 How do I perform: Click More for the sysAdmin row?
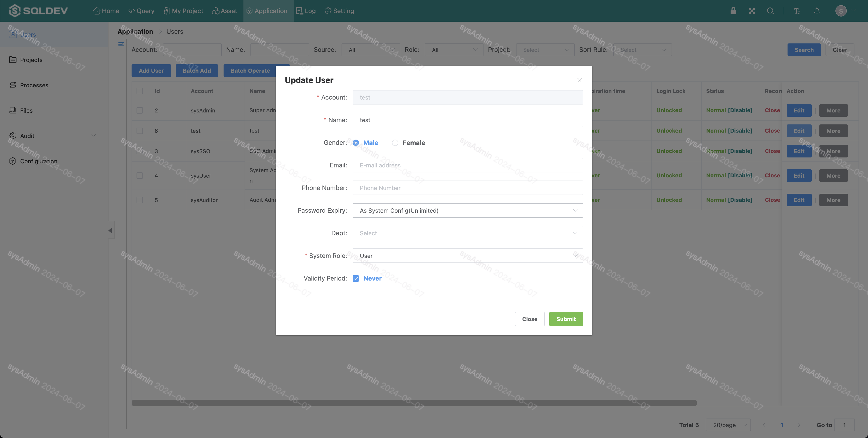point(833,110)
